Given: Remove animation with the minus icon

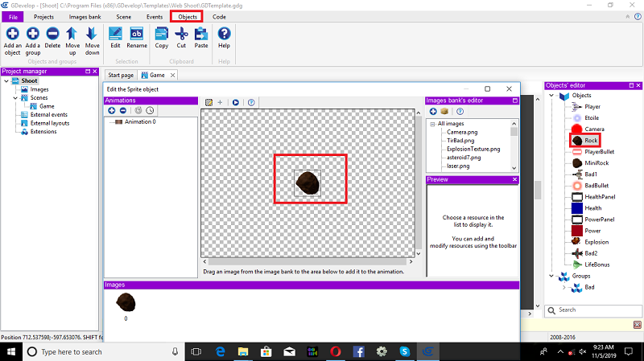Looking at the screenshot, I should [123, 110].
